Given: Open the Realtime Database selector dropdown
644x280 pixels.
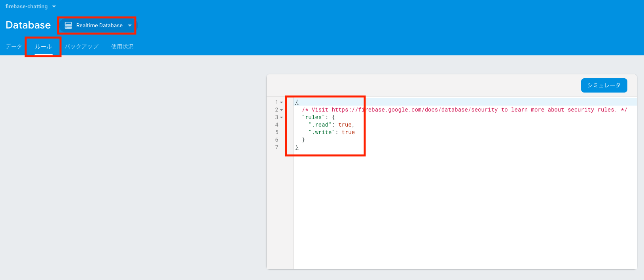Looking at the screenshot, I should point(97,25).
